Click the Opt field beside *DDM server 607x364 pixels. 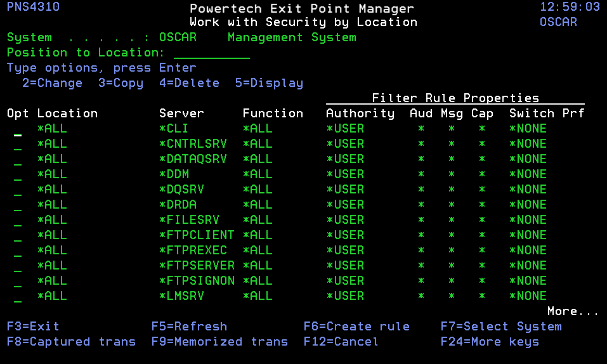tap(18, 175)
